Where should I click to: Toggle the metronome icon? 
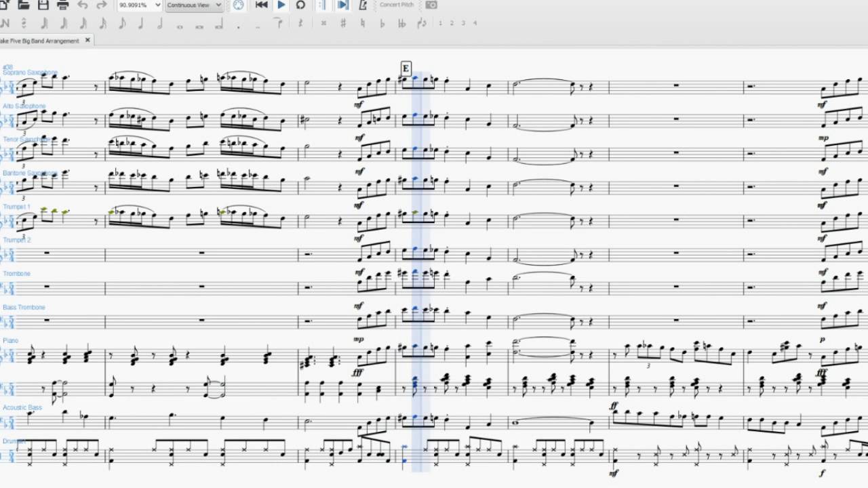pos(363,5)
